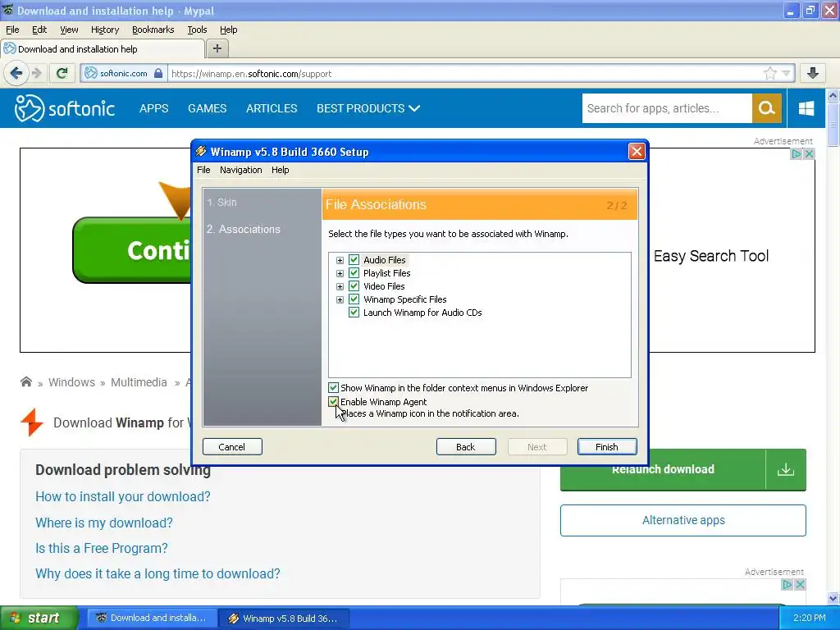840x630 pixels.
Task: Expand the Audio Files tree node
Action: point(340,260)
